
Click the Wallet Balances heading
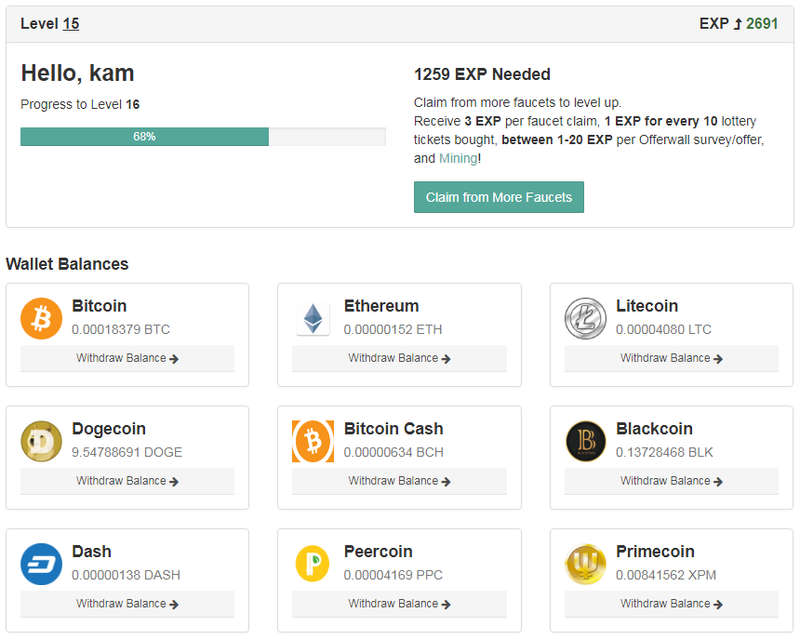[x=67, y=264]
